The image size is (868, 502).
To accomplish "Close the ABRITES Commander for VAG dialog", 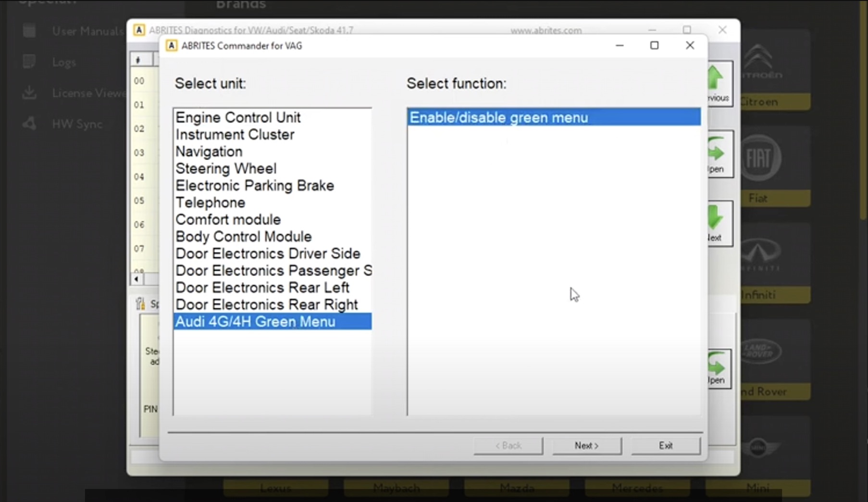I will coord(690,45).
